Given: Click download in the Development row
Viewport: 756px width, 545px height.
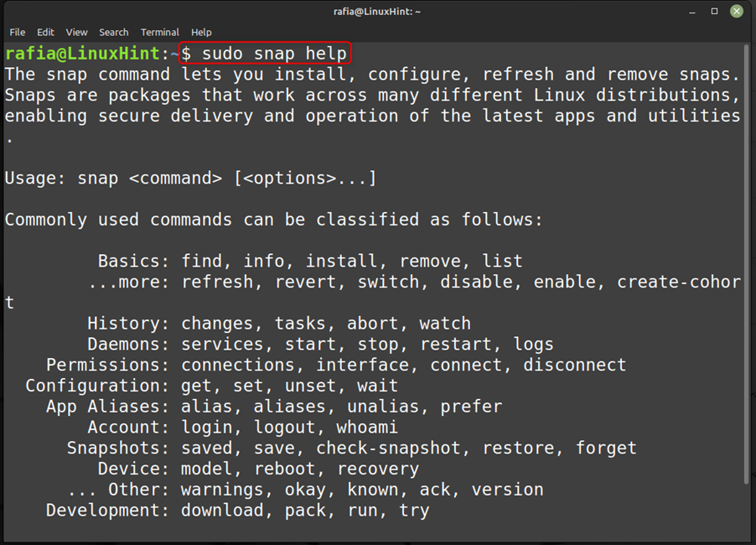Looking at the screenshot, I should 222,511.
